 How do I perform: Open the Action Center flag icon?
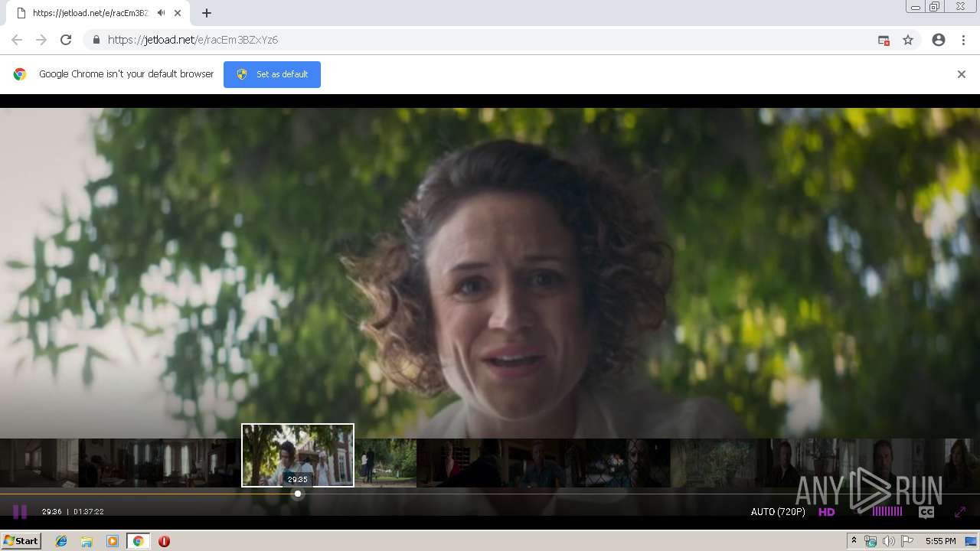(907, 541)
